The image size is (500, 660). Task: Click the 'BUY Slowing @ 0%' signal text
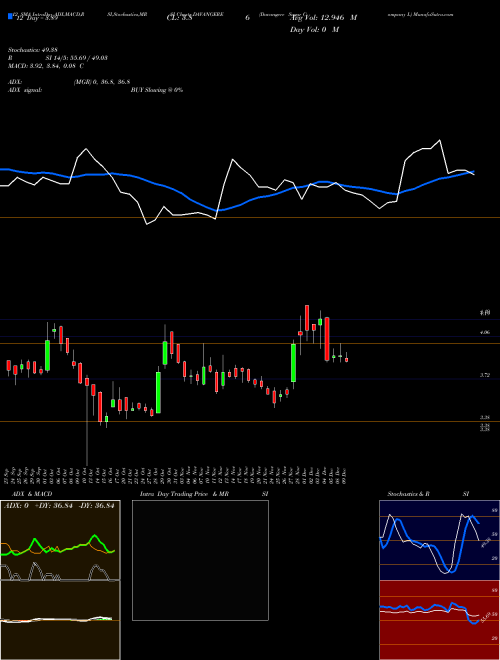tap(157, 90)
